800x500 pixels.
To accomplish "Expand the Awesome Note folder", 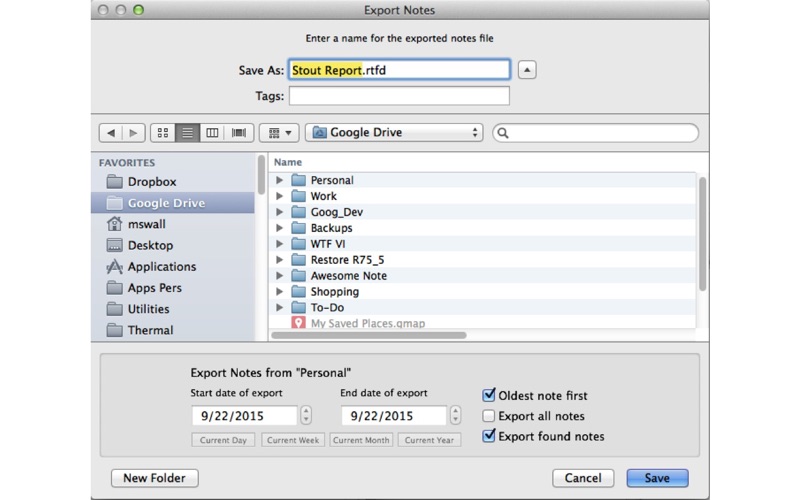I will click(279, 276).
